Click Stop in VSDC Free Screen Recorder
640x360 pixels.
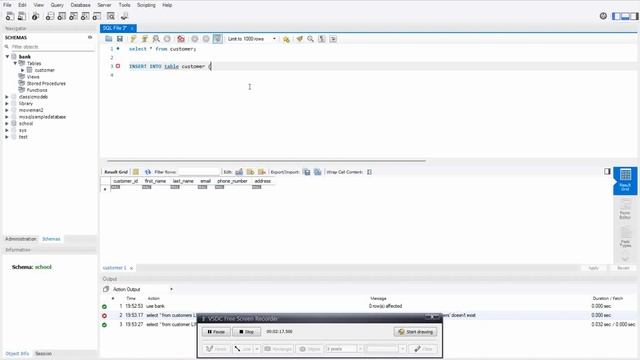(247, 332)
